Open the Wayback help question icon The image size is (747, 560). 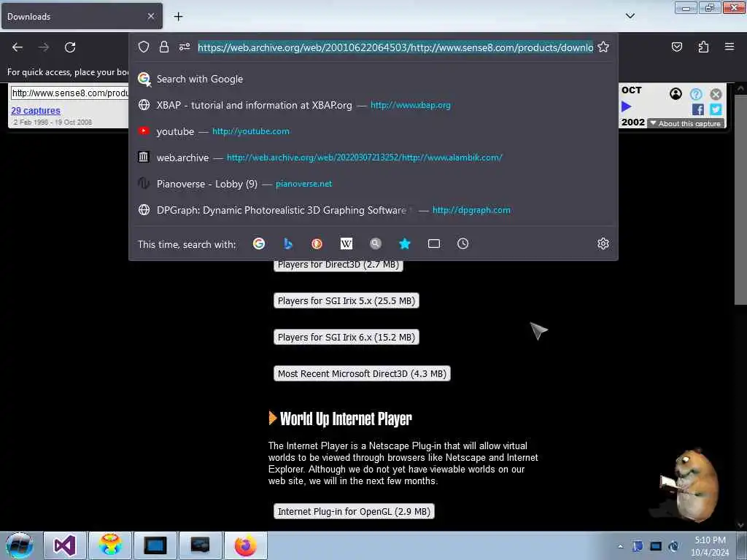pyautogui.click(x=696, y=94)
